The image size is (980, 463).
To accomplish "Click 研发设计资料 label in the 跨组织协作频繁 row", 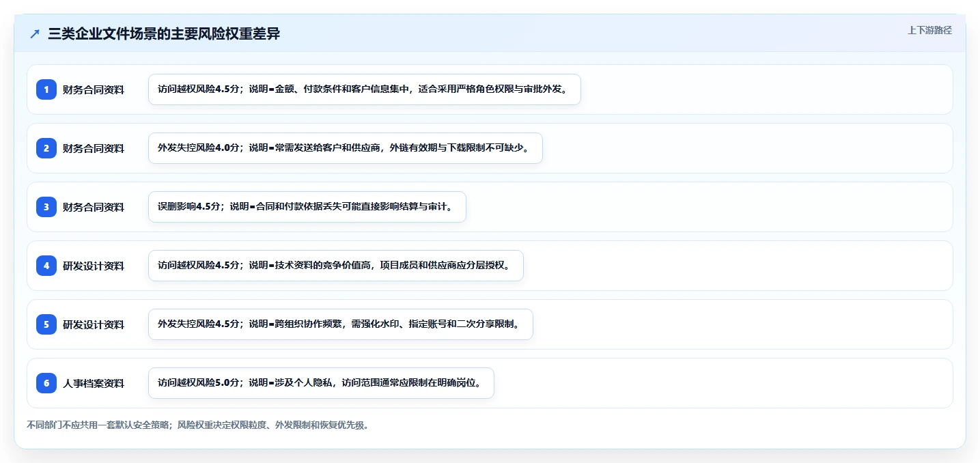I will click(94, 324).
